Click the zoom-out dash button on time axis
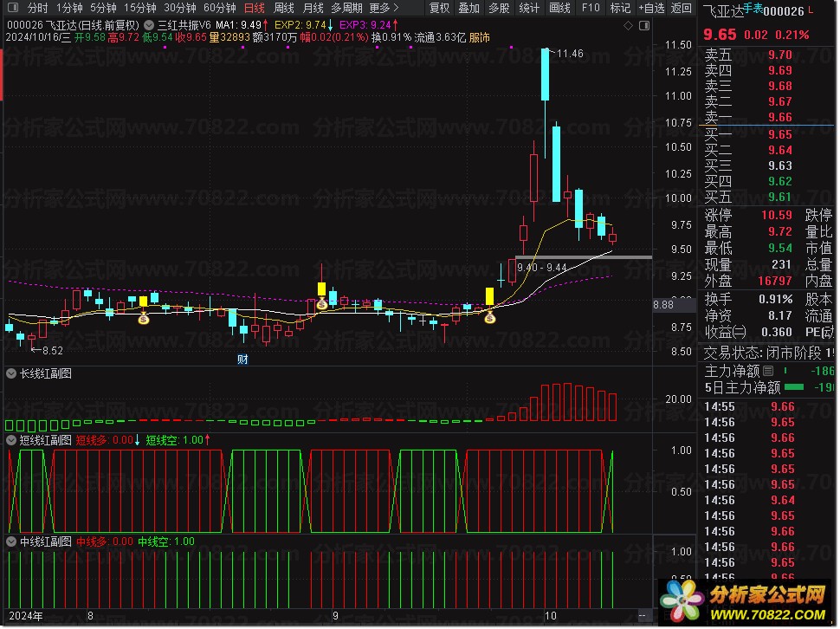 click(642, 616)
